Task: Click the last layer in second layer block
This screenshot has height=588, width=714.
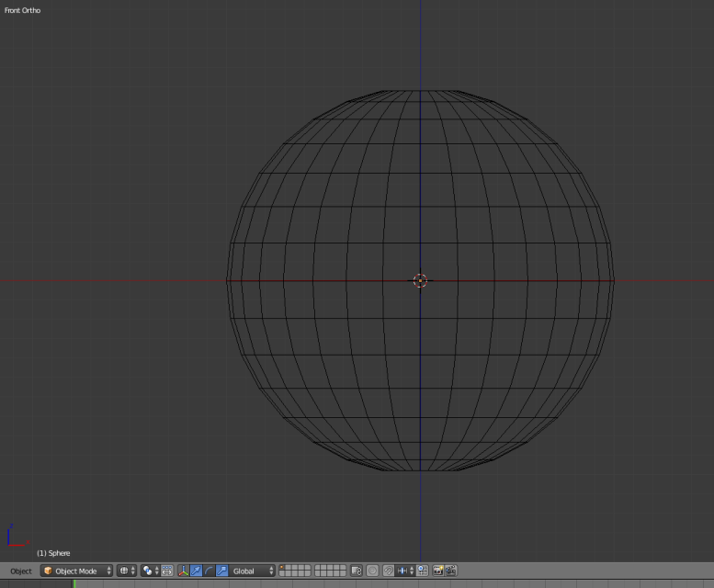Action: (343, 573)
